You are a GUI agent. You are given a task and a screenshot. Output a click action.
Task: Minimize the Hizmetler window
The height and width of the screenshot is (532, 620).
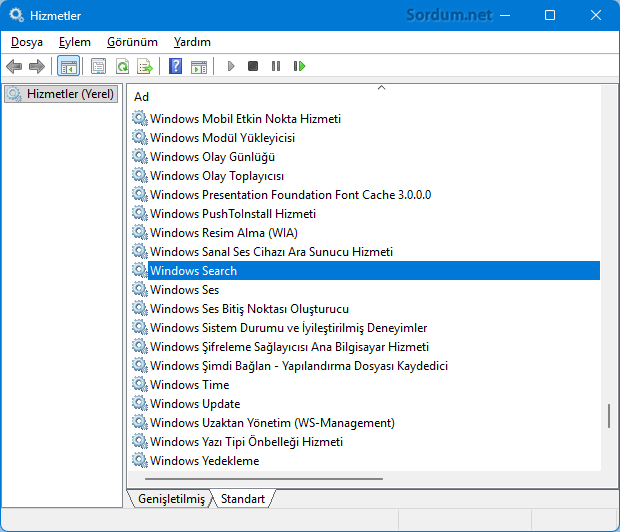(505, 15)
